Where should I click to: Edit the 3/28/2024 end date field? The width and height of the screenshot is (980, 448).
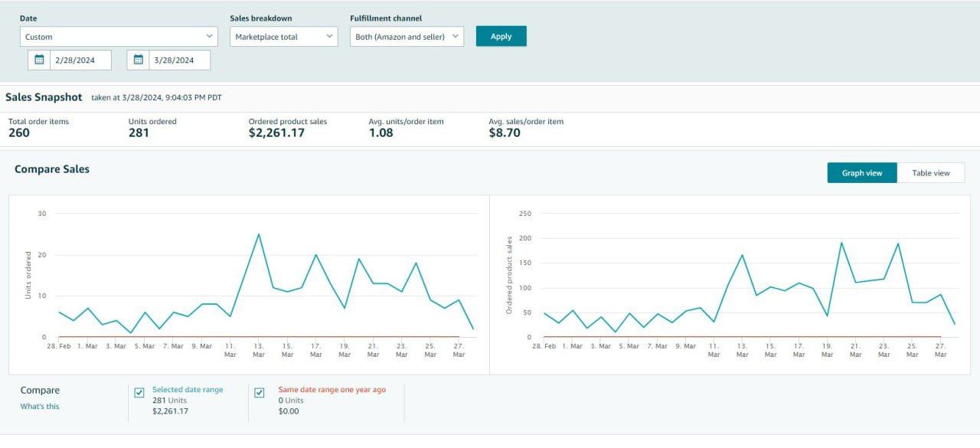point(178,60)
